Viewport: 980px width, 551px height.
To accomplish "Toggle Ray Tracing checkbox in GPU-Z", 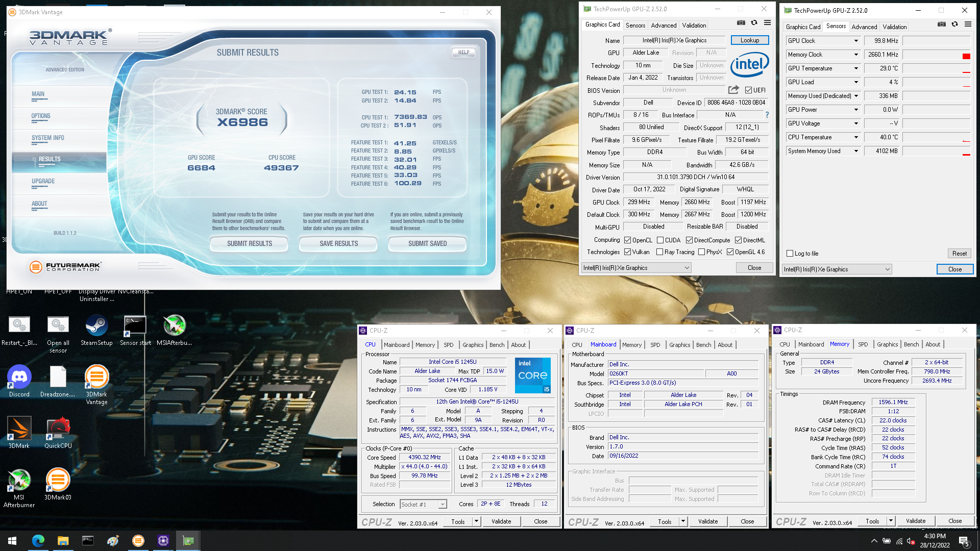I will (659, 252).
